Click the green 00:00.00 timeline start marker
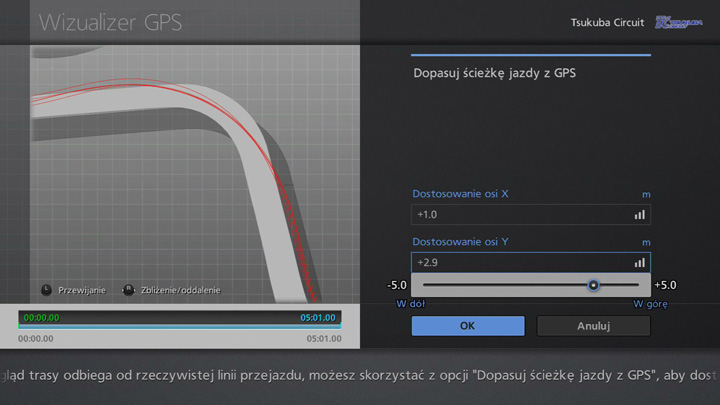This screenshot has height=405, width=720. tap(41, 318)
